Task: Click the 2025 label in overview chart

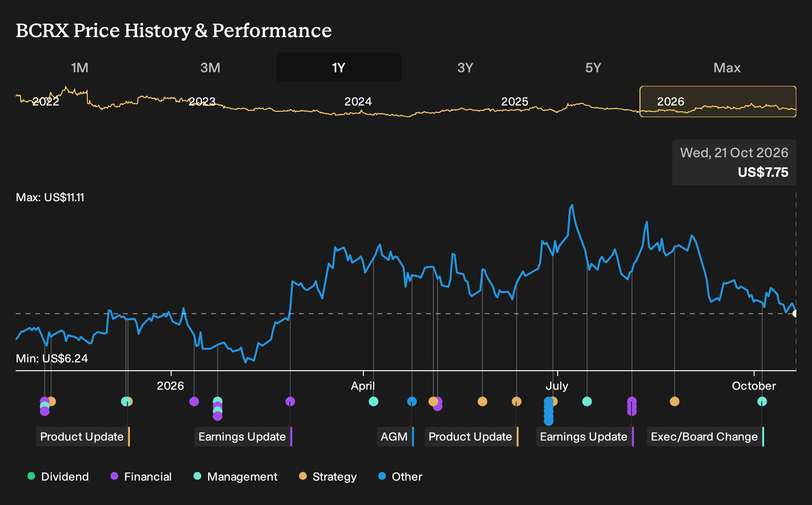Action: pos(515,102)
